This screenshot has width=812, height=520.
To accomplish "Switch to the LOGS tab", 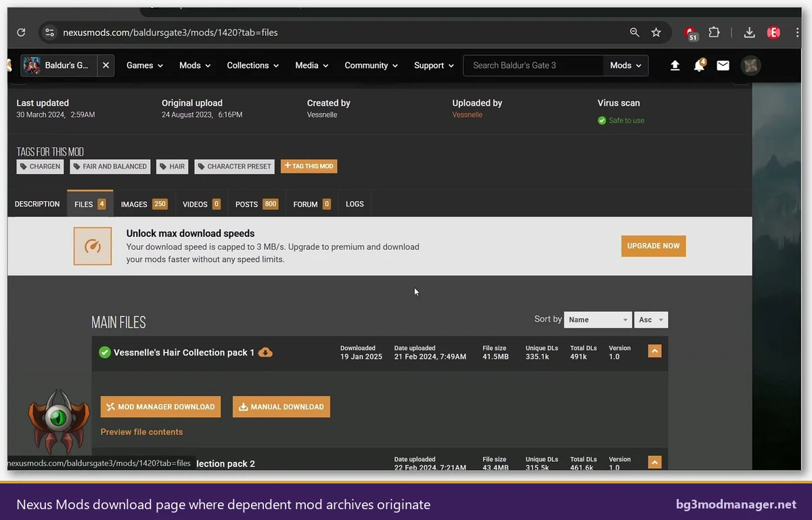I will (355, 204).
